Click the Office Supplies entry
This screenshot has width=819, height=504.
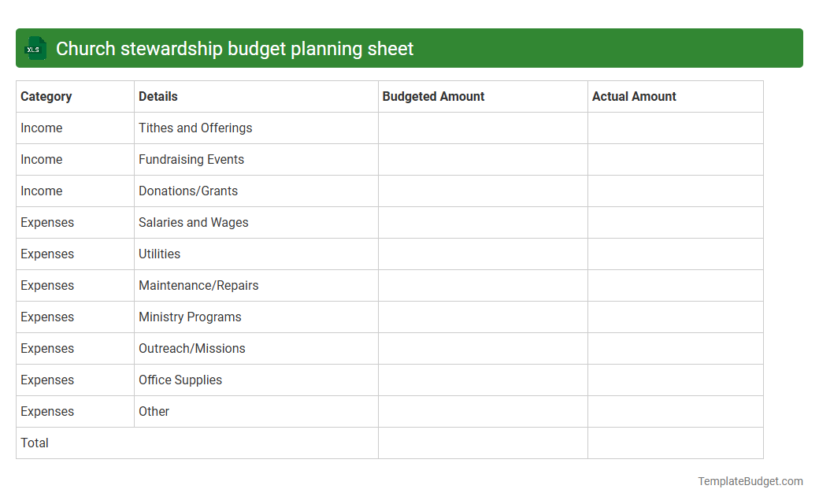(180, 380)
